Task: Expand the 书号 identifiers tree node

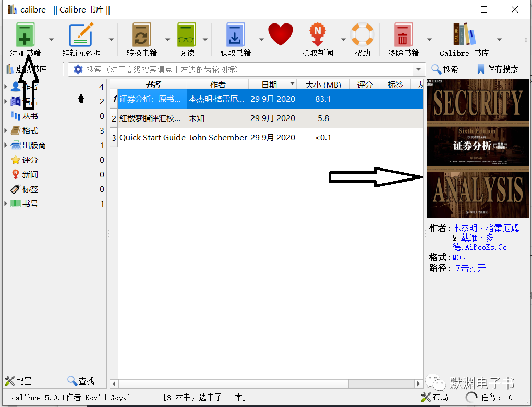Action: [5, 203]
